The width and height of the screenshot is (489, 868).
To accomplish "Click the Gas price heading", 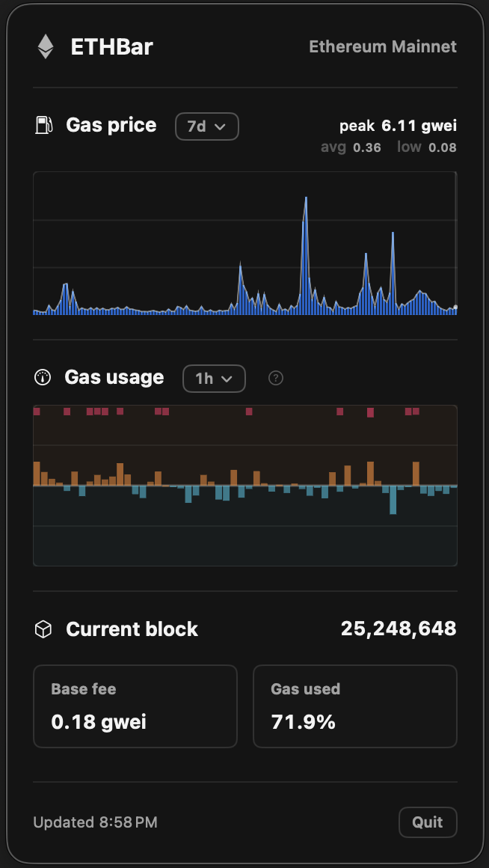I will 111,125.
